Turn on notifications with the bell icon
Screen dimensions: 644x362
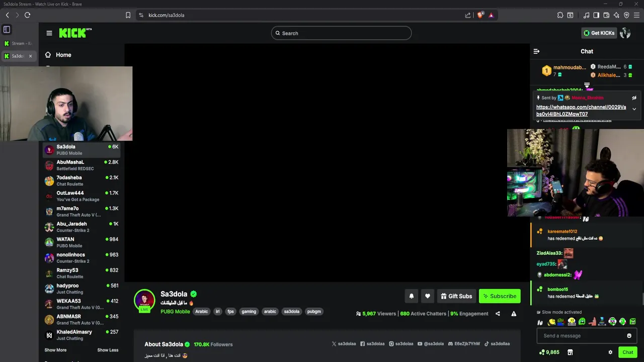point(411,296)
